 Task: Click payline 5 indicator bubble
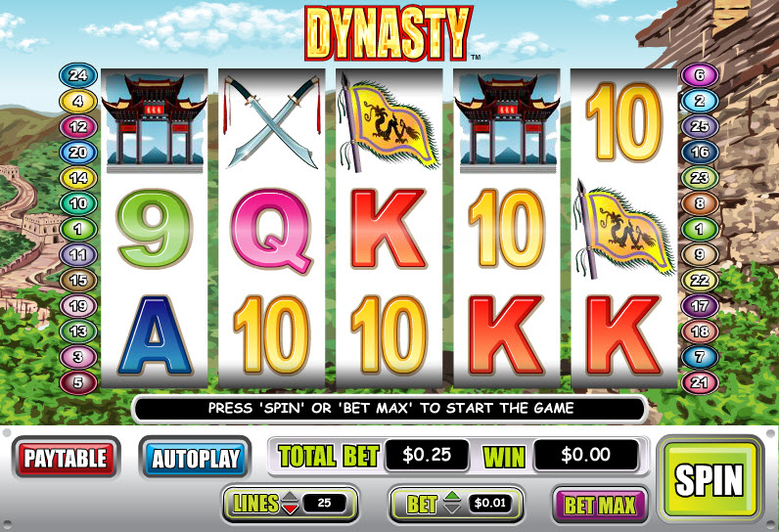[78, 382]
